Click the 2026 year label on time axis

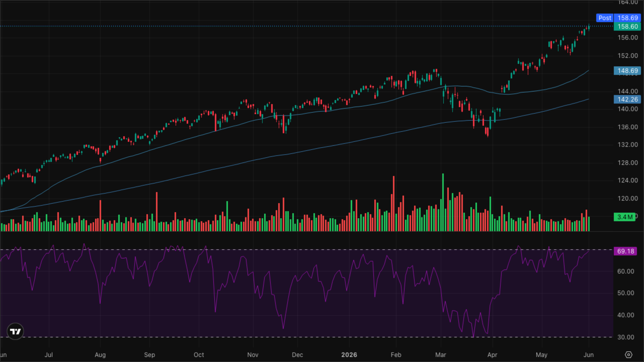pyautogui.click(x=349, y=355)
